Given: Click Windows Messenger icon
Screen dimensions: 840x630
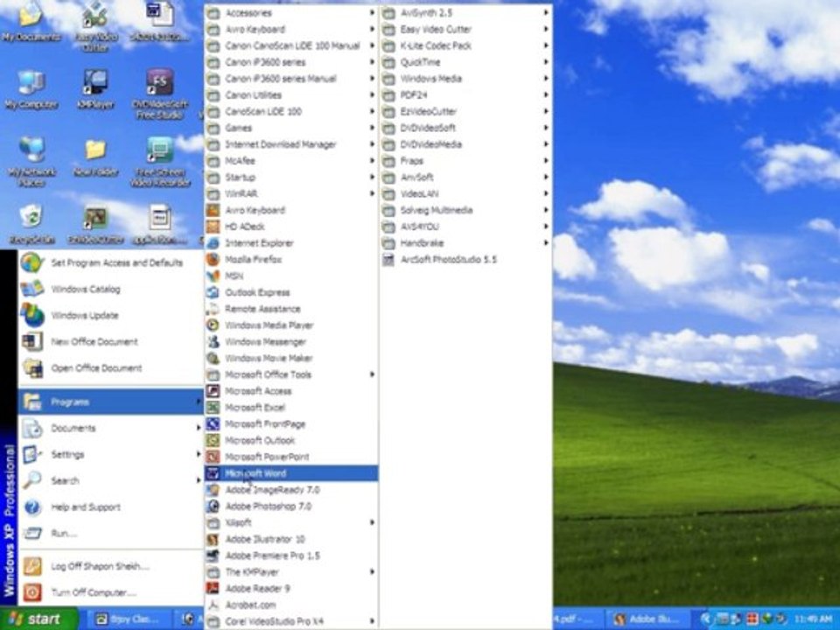Looking at the screenshot, I should pyautogui.click(x=213, y=342).
